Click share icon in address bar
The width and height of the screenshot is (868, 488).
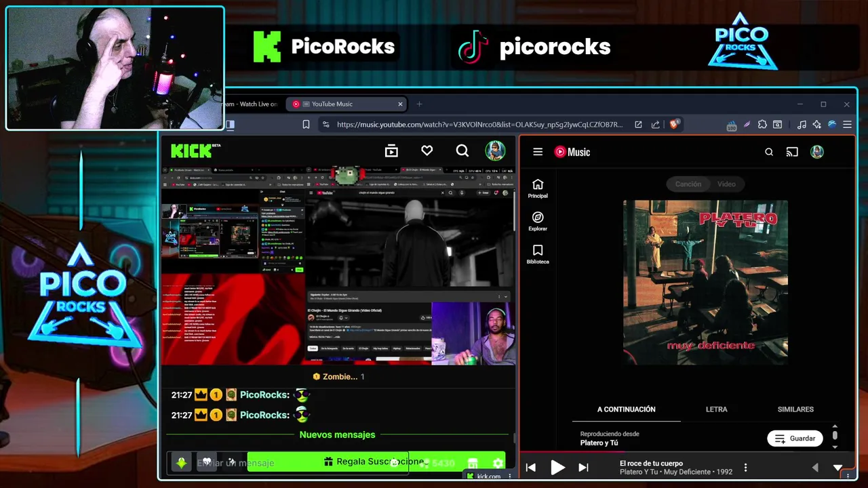pyautogui.click(x=655, y=125)
